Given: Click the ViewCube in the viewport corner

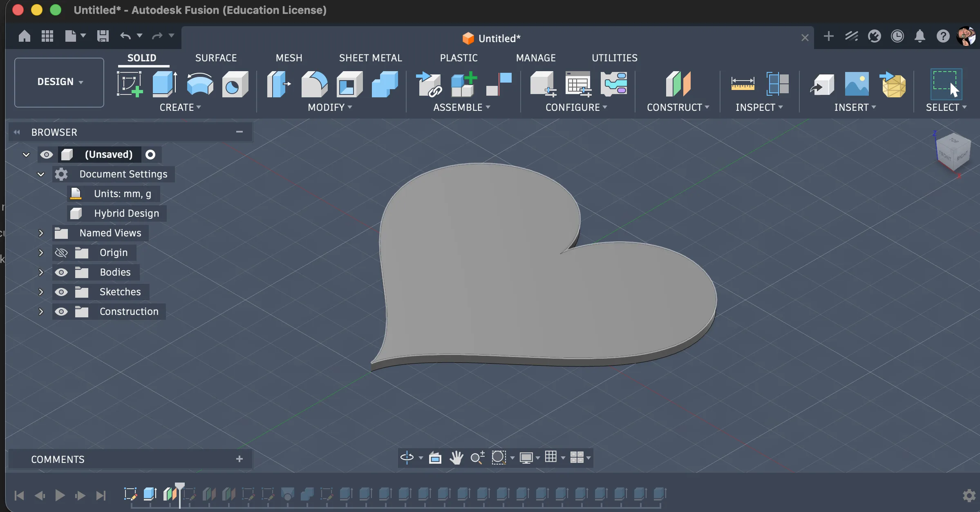Looking at the screenshot, I should point(953,153).
